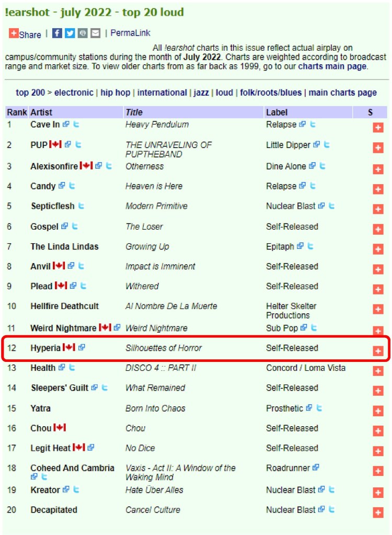Click the print icon
Image resolution: width=392 pixels, height=535 pixels.
click(x=83, y=33)
